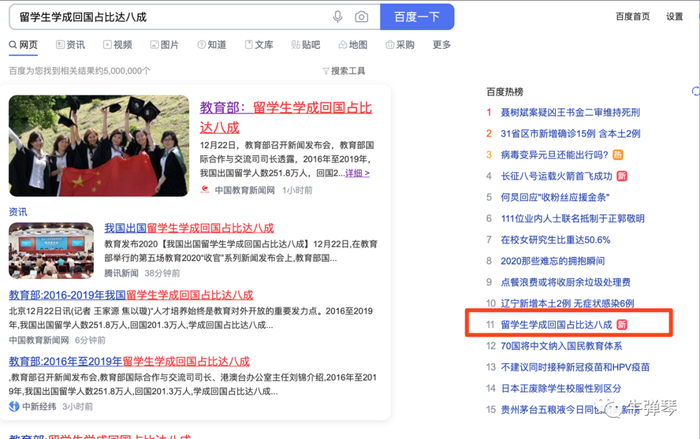Open result 教育部:2016-2019年我国留学生学成回国占比达八成
Viewport: 700px width, 439px height.
pyautogui.click(x=131, y=295)
